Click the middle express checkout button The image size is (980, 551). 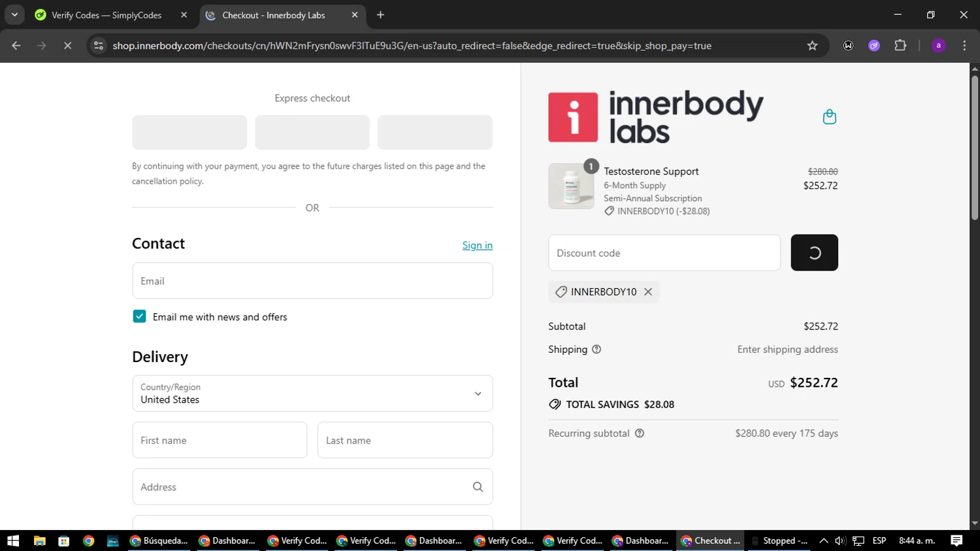click(312, 132)
